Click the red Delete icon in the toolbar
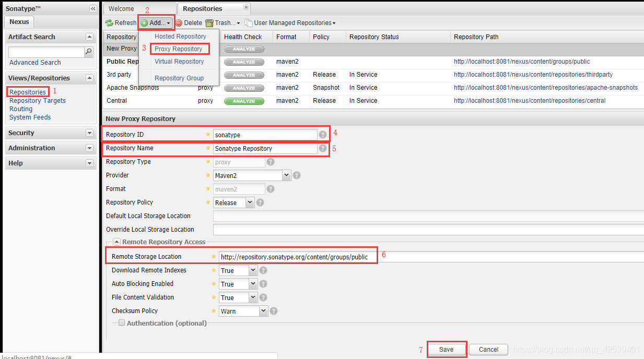The image size is (644, 359). [x=179, y=23]
